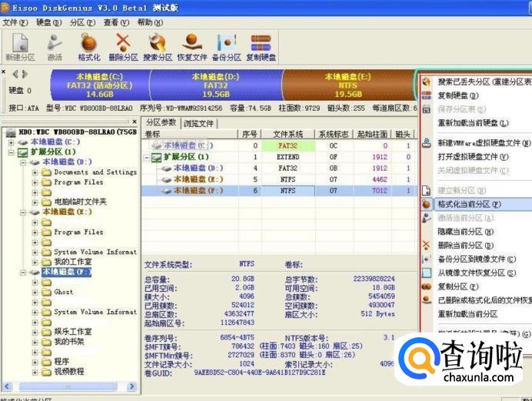
Task: Select the C: FAT32 partition bar
Action: [x=100, y=85]
